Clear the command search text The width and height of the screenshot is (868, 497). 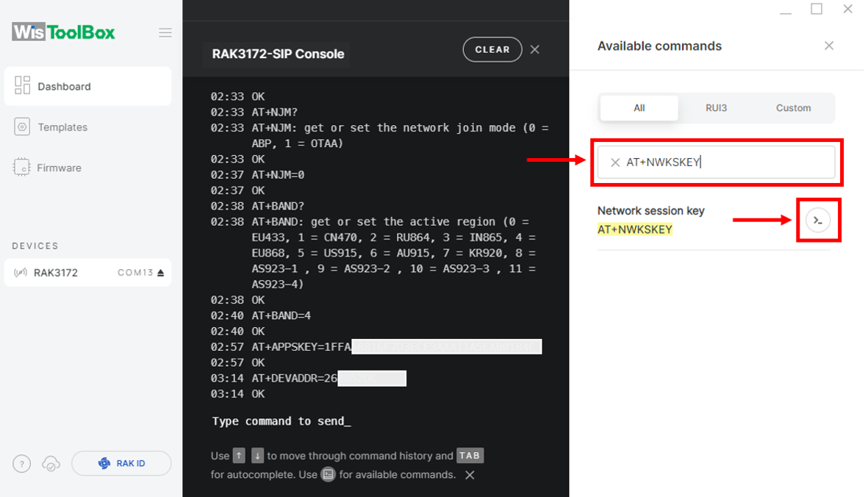coord(615,162)
